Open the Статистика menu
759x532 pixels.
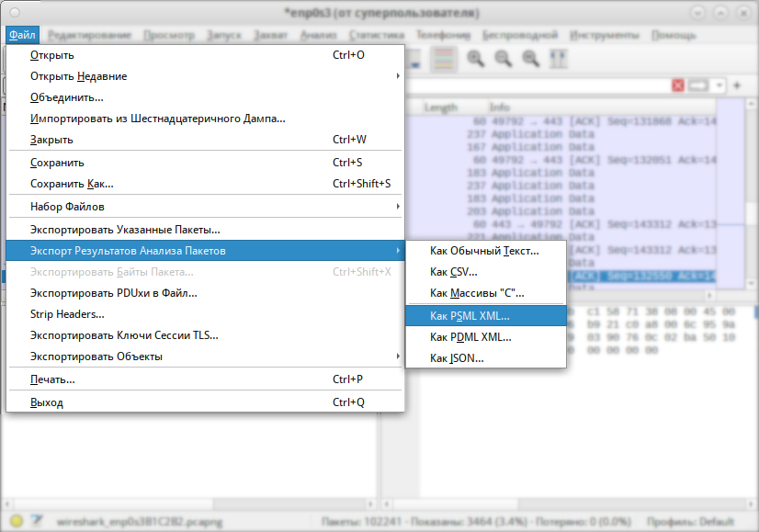click(377, 35)
